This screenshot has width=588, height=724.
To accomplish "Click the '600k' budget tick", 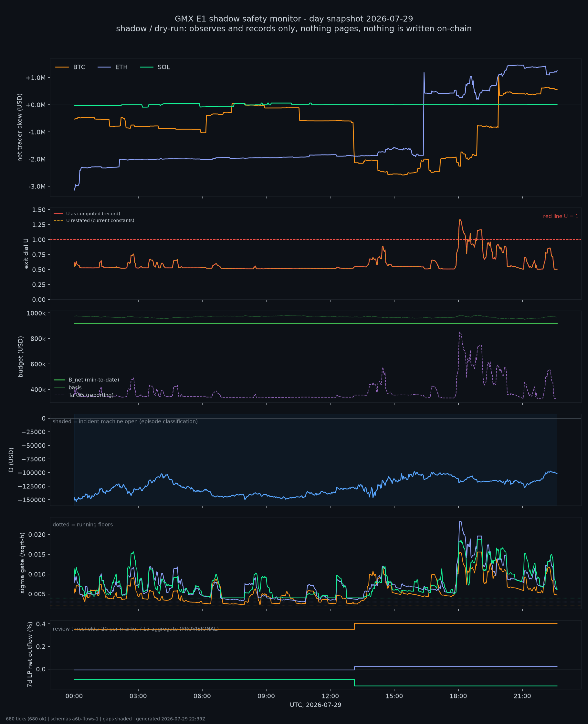I will point(37,364).
